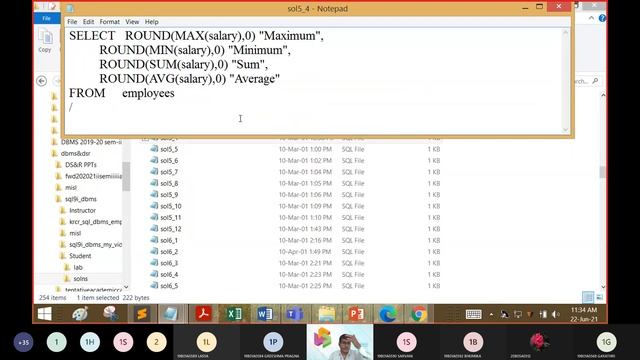640x360 pixels.
Task: Select the sol6_3 SQL file
Action: (x=169, y=263)
